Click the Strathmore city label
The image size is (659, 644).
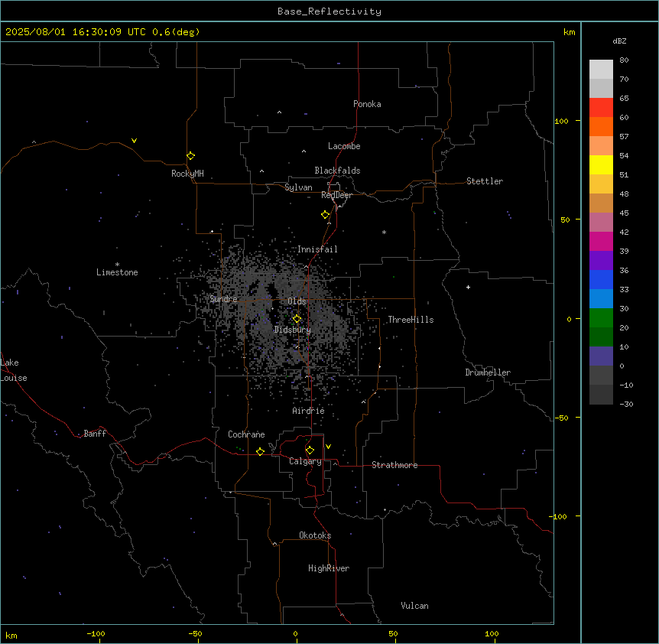coord(394,465)
